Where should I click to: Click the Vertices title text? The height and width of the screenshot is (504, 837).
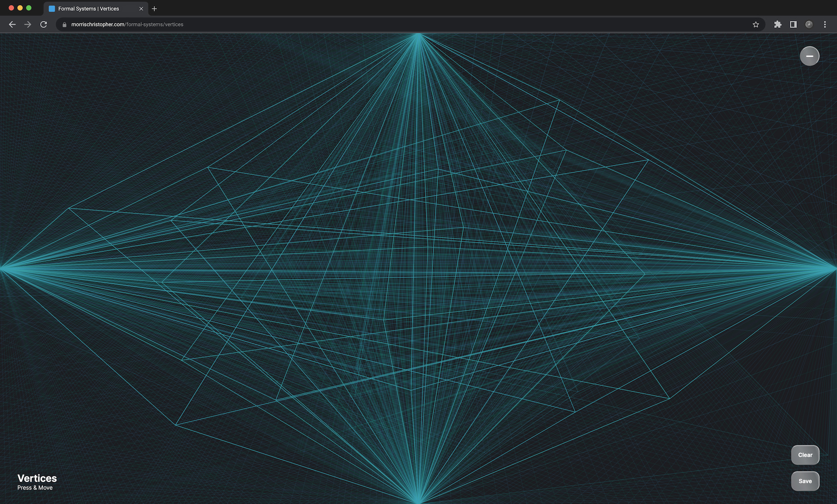click(x=37, y=478)
